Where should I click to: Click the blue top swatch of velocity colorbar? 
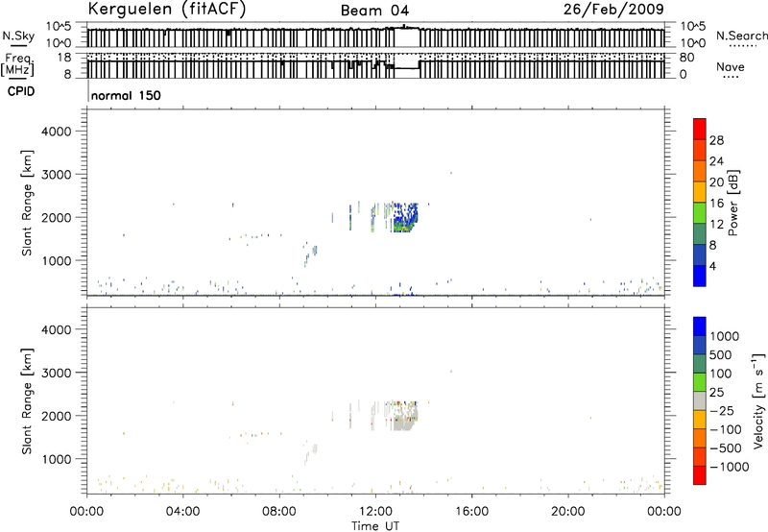click(x=700, y=326)
